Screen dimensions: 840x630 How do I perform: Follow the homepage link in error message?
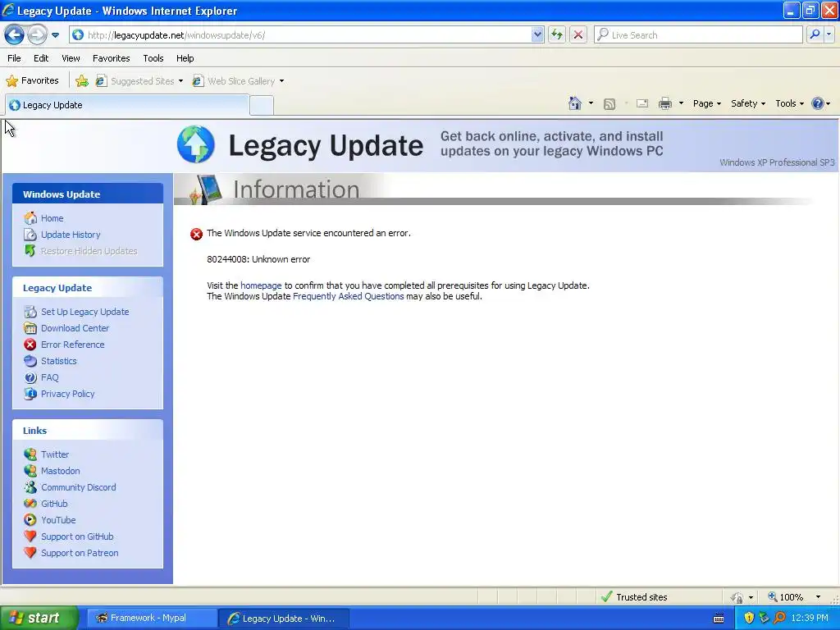[x=261, y=285]
